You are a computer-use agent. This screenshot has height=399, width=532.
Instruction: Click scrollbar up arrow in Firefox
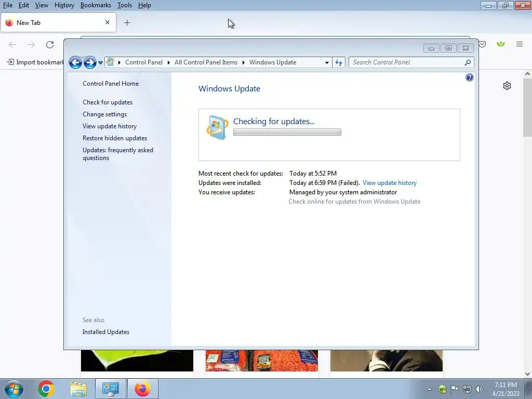click(528, 74)
